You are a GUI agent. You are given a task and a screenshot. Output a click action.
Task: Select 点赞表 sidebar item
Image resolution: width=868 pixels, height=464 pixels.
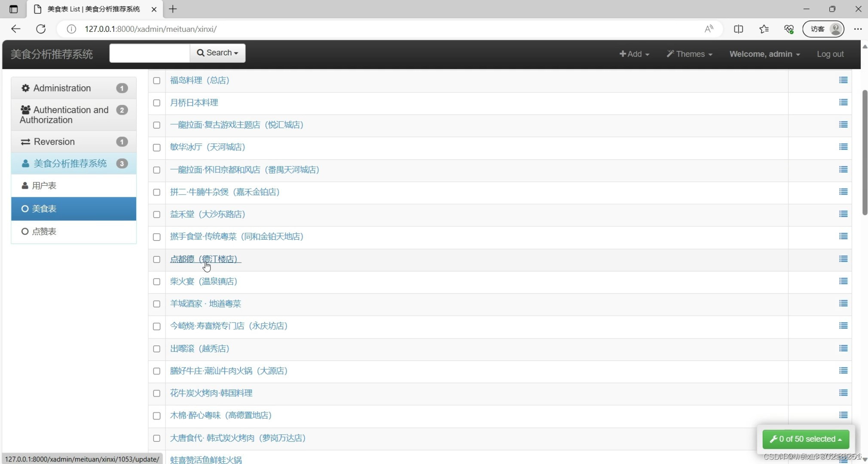coord(44,232)
